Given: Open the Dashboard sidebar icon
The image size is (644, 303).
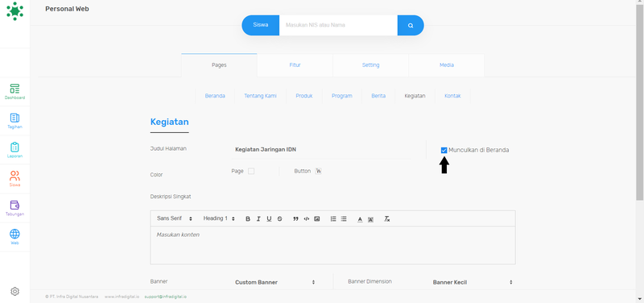Looking at the screenshot, I should [x=14, y=92].
